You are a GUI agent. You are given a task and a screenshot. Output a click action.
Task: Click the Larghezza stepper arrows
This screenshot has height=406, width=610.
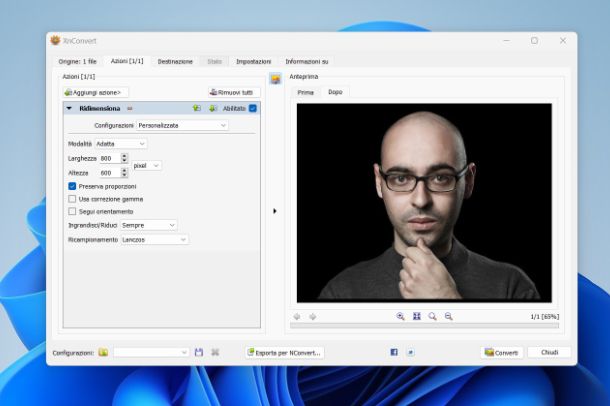(x=124, y=158)
